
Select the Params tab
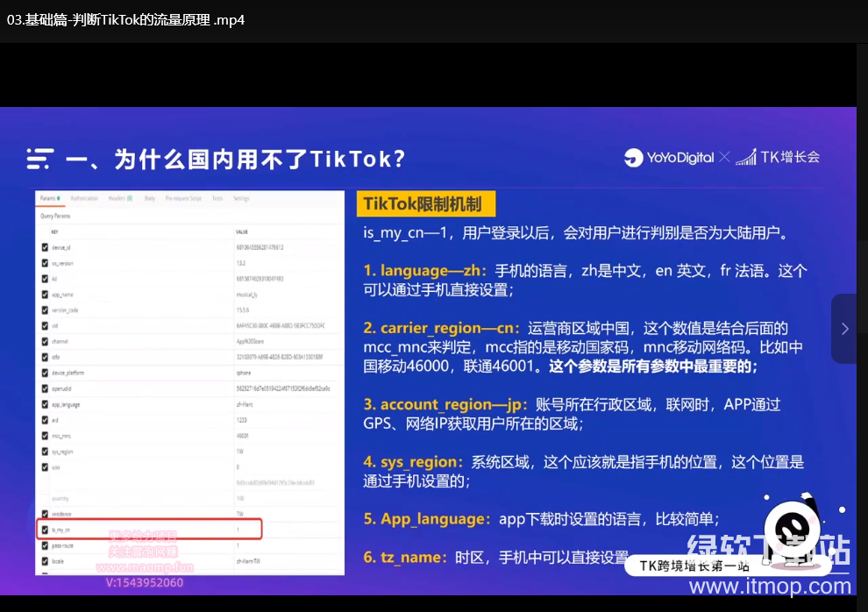tap(50, 198)
